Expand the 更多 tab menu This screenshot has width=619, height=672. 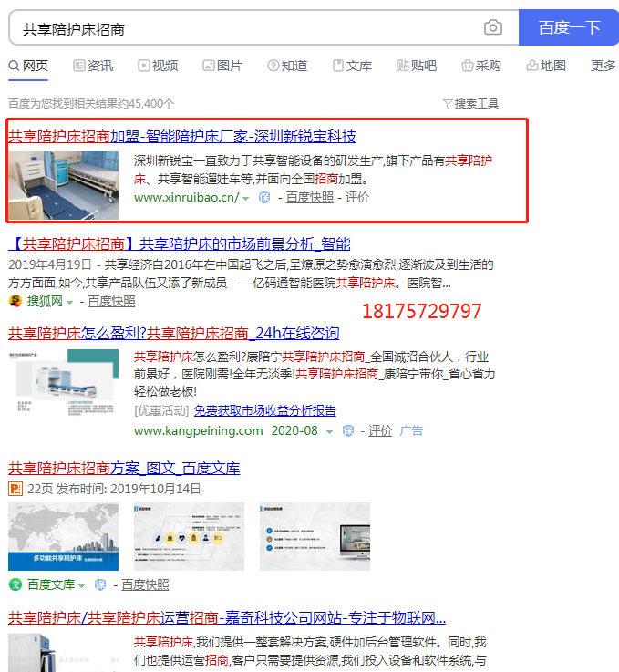pos(604,66)
